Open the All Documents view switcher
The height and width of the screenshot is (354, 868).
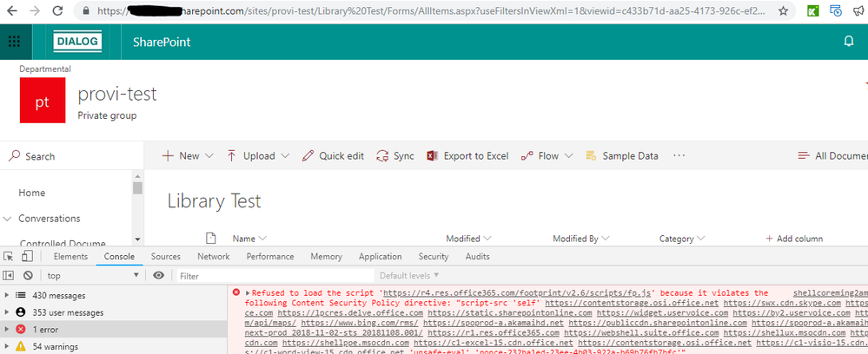pos(832,156)
